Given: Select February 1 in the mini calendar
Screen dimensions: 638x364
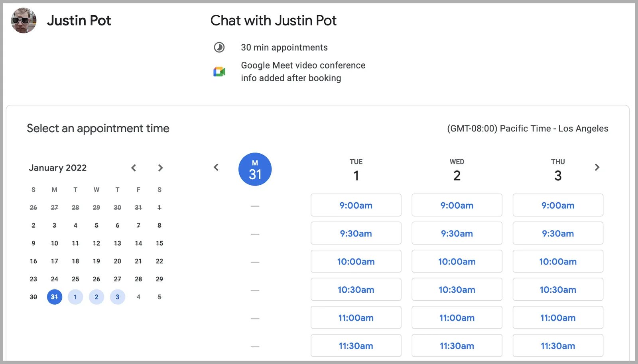Looking at the screenshot, I should 75,297.
